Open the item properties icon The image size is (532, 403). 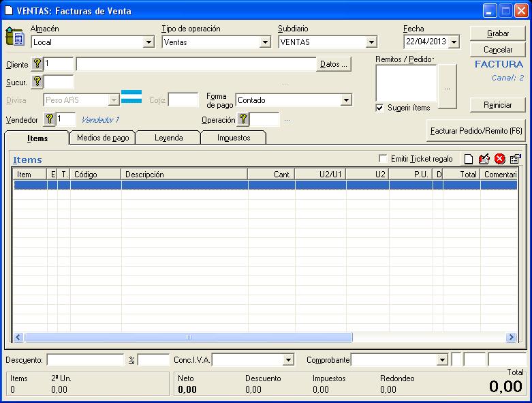(x=515, y=159)
